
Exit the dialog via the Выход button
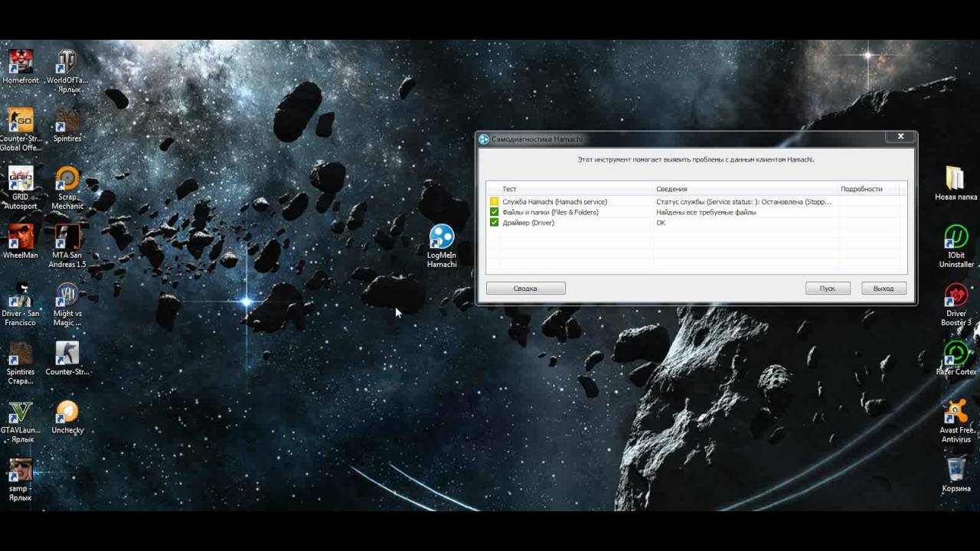tap(884, 289)
